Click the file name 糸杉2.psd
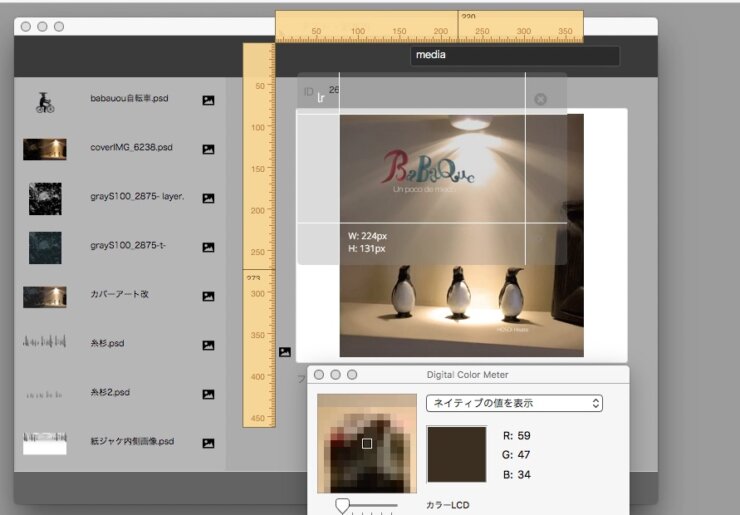 [x=110, y=392]
